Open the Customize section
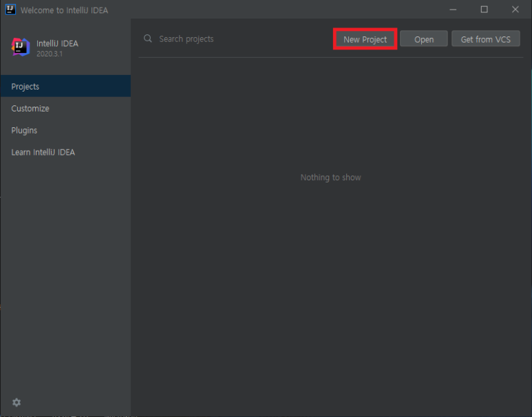Image resolution: width=532 pixels, height=417 pixels. (x=65, y=108)
